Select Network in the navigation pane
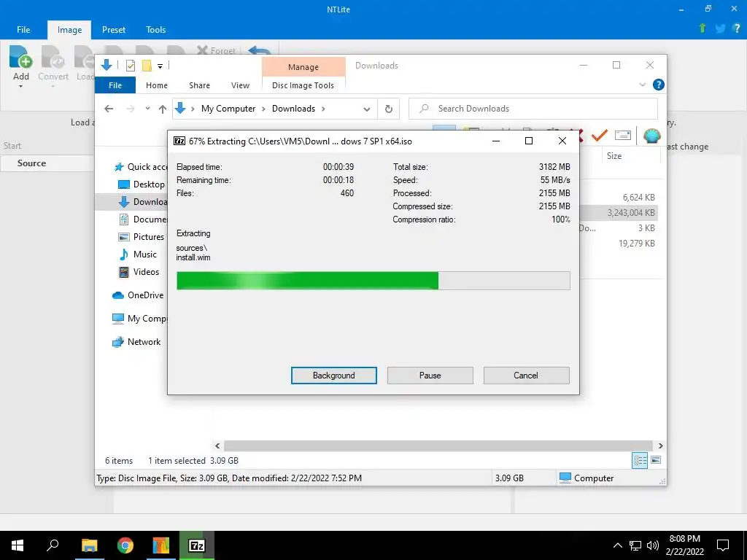The width and height of the screenshot is (747, 560). pyautogui.click(x=136, y=342)
